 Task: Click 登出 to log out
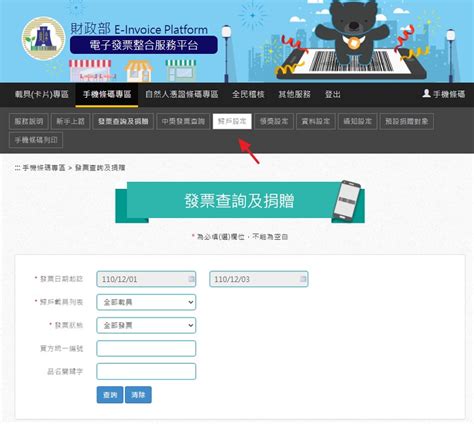(333, 94)
